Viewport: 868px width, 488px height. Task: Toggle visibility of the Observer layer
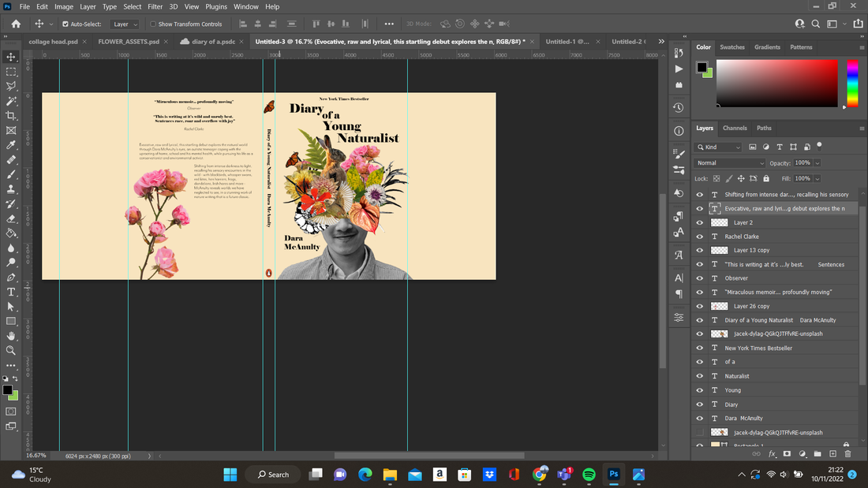click(700, 278)
